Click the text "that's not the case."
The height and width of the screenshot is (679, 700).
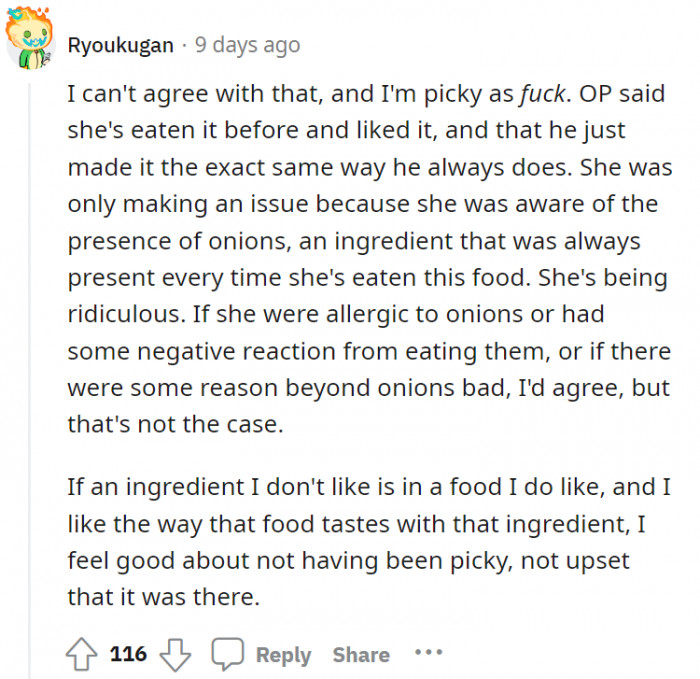point(176,423)
